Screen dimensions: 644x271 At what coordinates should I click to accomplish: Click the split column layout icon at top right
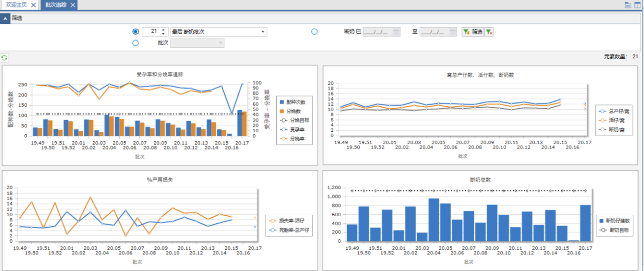(x=637, y=5)
